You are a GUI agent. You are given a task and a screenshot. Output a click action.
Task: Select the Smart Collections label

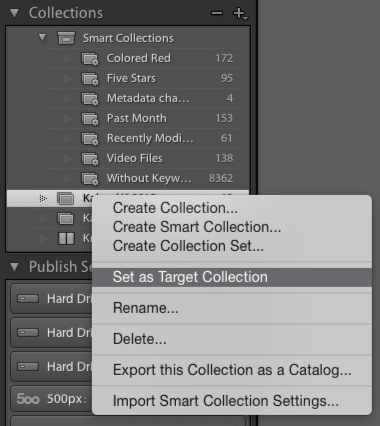coord(128,38)
